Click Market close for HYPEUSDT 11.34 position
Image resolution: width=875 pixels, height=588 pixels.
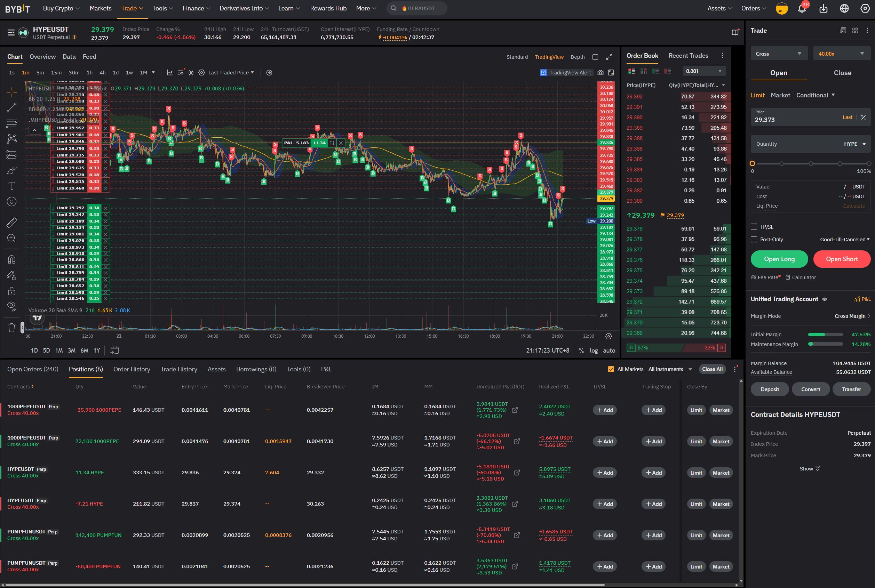click(721, 473)
